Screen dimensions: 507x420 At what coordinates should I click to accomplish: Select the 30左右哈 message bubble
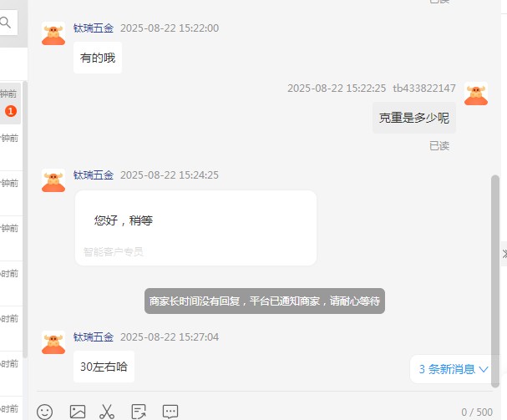pos(104,367)
